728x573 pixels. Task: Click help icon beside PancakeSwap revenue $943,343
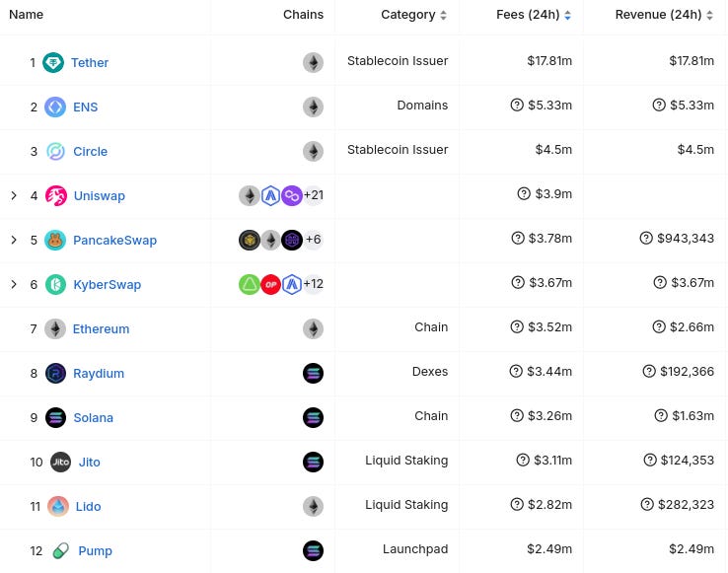(646, 239)
